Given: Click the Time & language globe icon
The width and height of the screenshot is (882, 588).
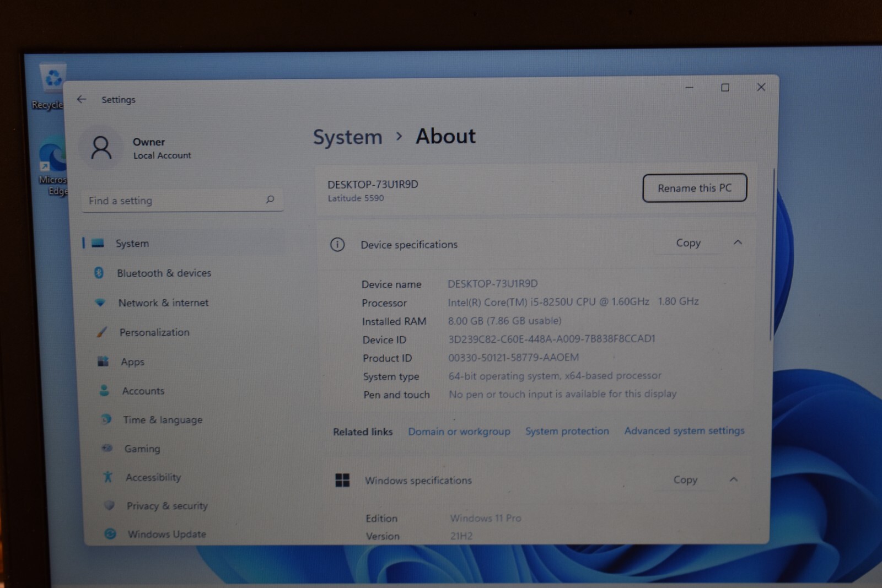Looking at the screenshot, I should click(106, 419).
